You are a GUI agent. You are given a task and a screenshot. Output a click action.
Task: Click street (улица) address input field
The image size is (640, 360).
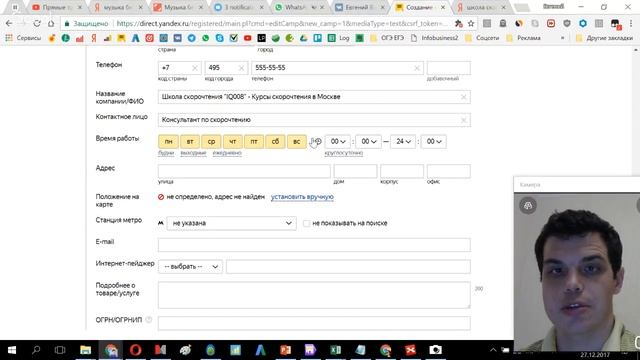coord(244,171)
